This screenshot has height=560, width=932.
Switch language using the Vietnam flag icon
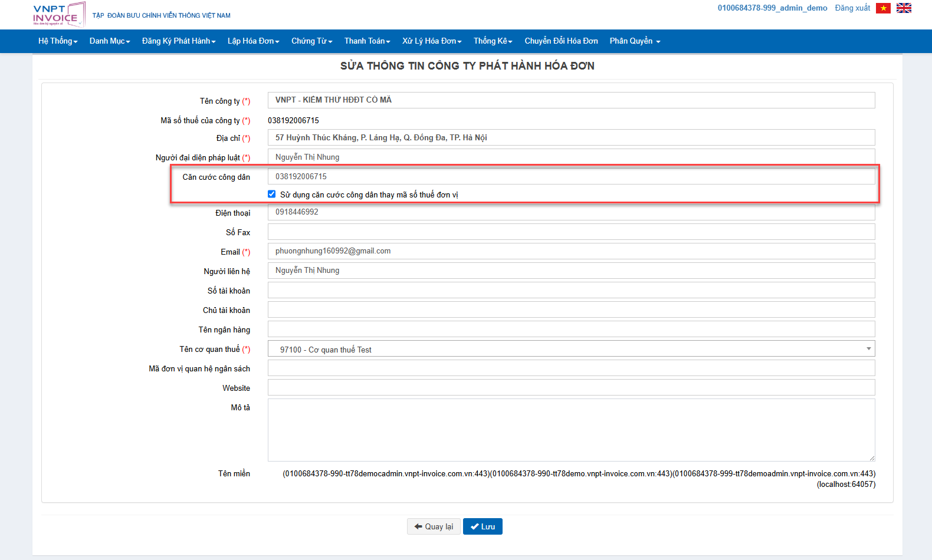tap(883, 8)
